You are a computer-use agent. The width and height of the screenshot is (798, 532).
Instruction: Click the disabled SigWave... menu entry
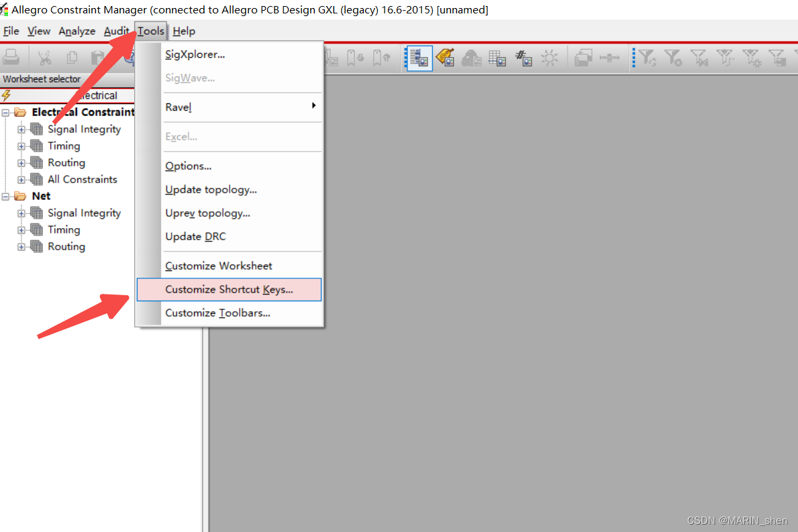click(229, 78)
